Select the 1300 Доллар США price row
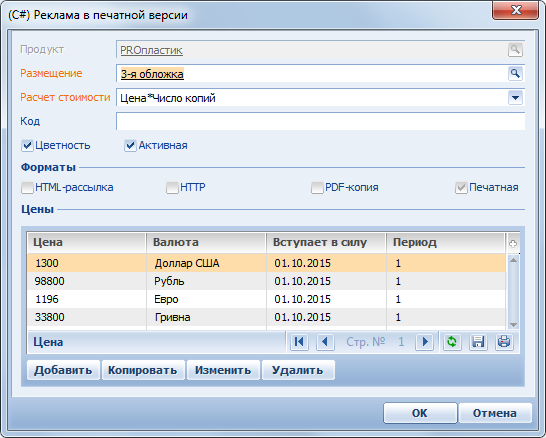This screenshot has height=438, width=546. [266, 263]
